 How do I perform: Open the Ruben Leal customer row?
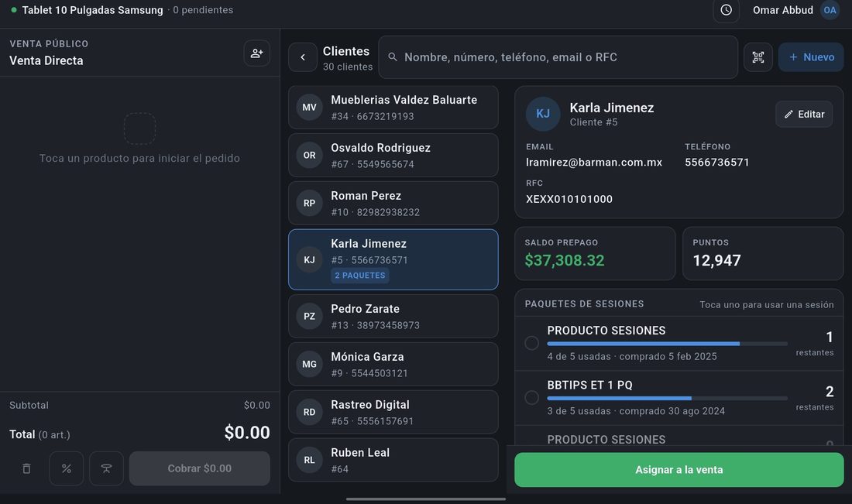[x=393, y=459]
